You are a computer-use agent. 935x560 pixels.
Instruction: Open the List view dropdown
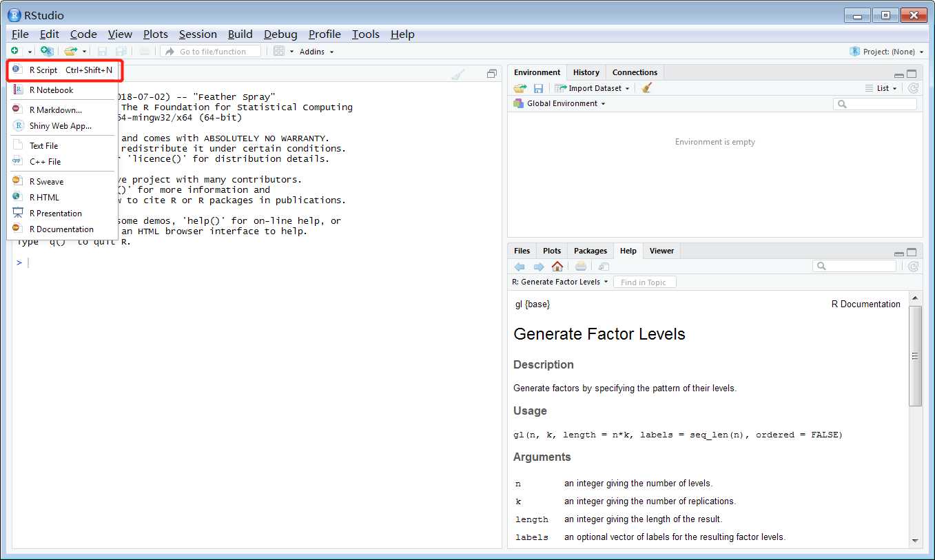881,88
